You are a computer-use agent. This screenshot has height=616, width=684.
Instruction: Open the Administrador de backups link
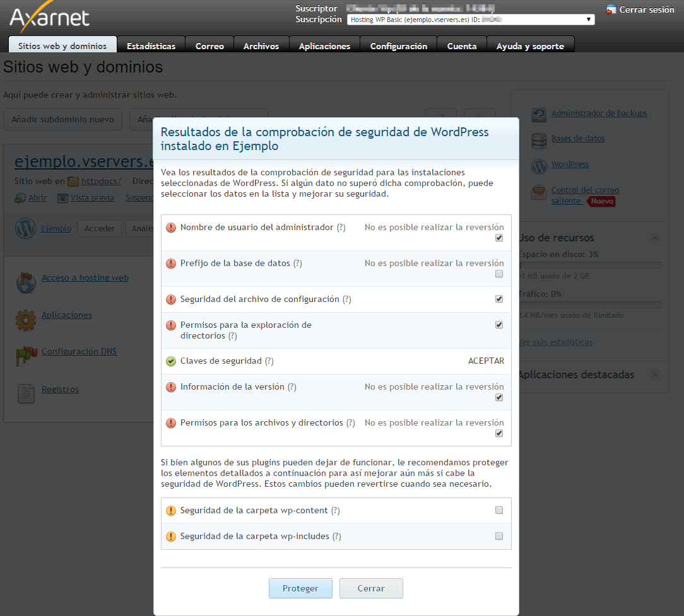(x=599, y=113)
